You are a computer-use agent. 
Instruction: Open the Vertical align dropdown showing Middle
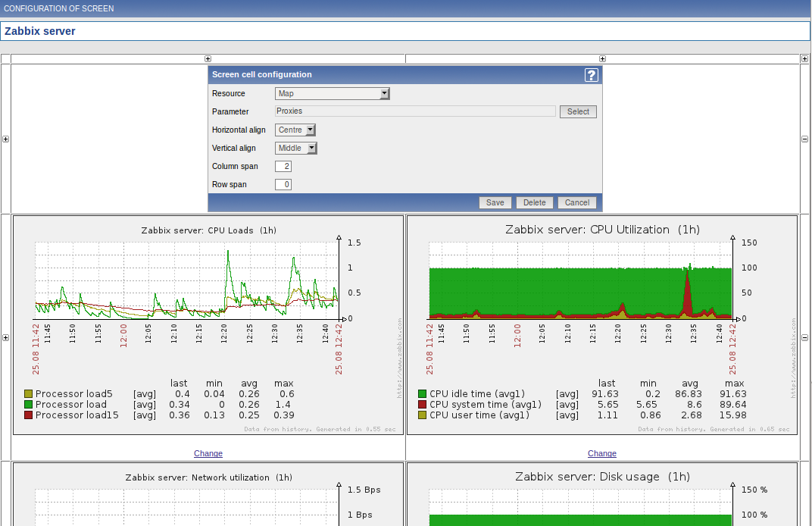point(295,148)
